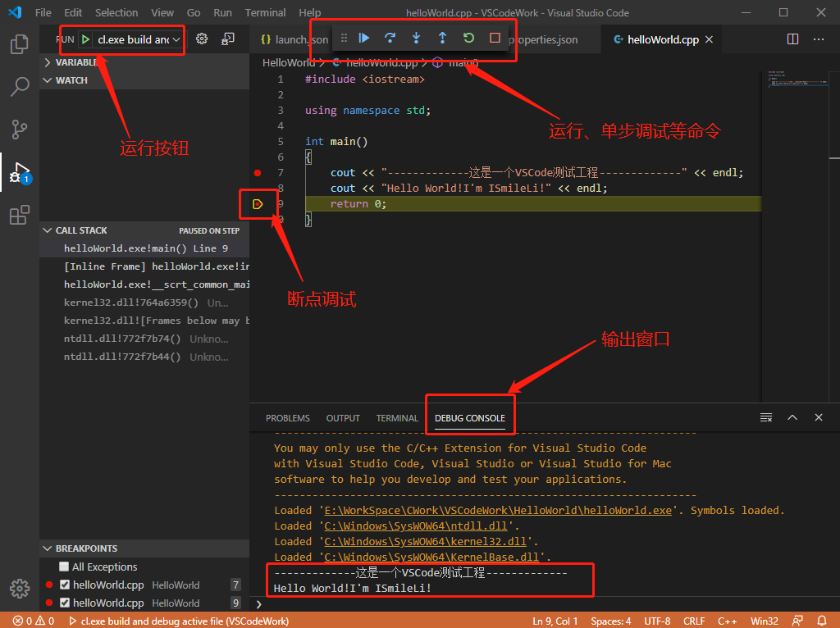Open the Source Control view
Viewport: 840px width, 628px height.
point(20,129)
